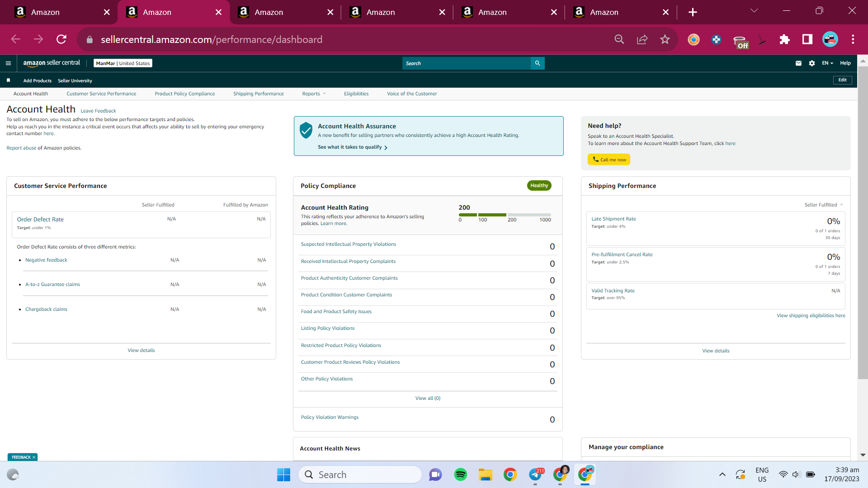Click the Chrome profile avatar
The height and width of the screenshot is (488, 868).
click(x=830, y=39)
